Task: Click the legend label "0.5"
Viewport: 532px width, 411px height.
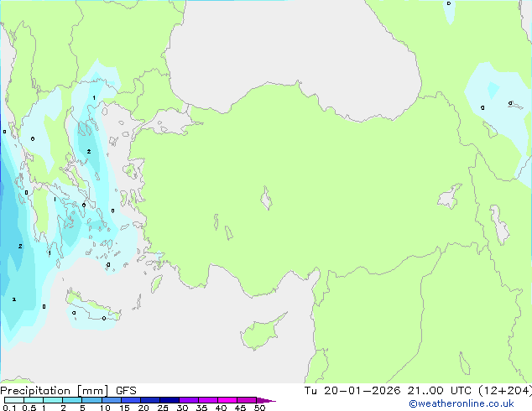Action: coord(29,408)
